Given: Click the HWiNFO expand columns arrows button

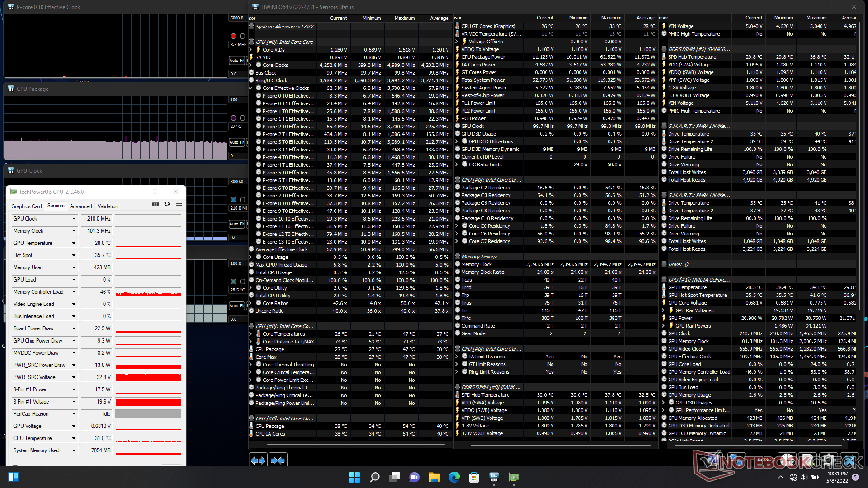Looking at the screenshot, I should click(258, 460).
